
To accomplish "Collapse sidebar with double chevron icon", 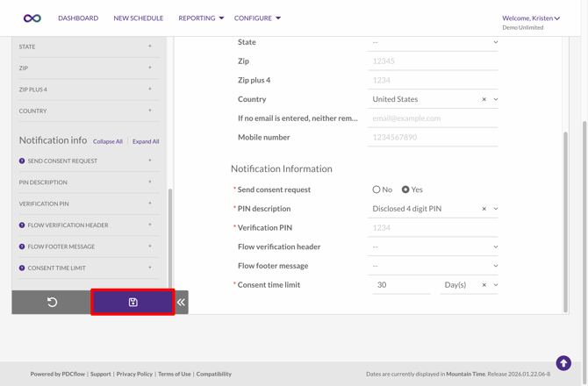I will (181, 302).
